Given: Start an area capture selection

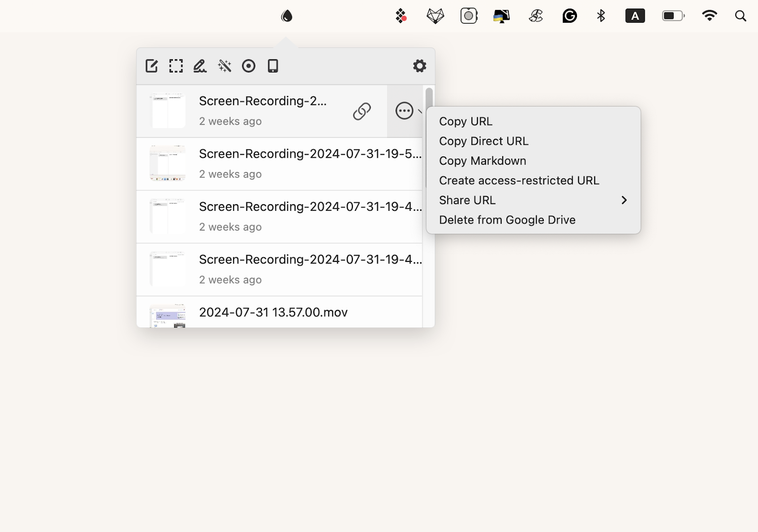Looking at the screenshot, I should pyautogui.click(x=176, y=66).
